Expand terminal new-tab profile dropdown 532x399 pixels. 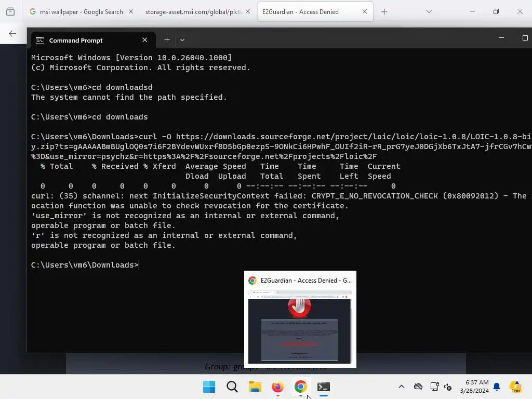point(182,40)
